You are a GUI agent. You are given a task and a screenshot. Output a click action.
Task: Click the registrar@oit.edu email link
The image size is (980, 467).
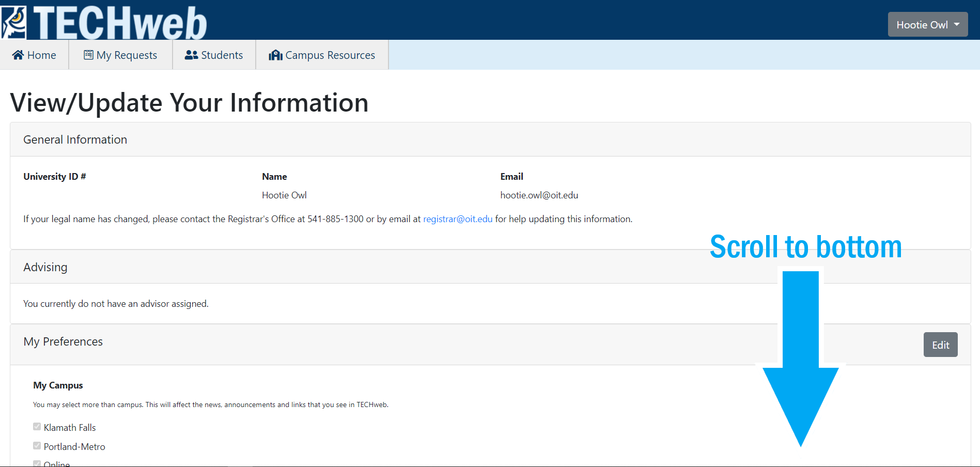(x=458, y=219)
